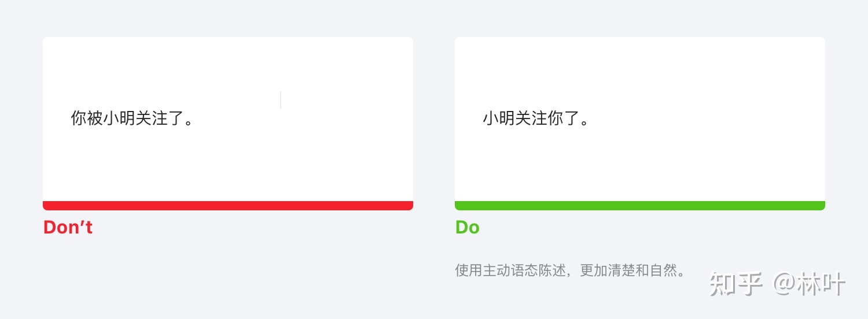Click the sentence "小明关注你了。"

(x=536, y=118)
